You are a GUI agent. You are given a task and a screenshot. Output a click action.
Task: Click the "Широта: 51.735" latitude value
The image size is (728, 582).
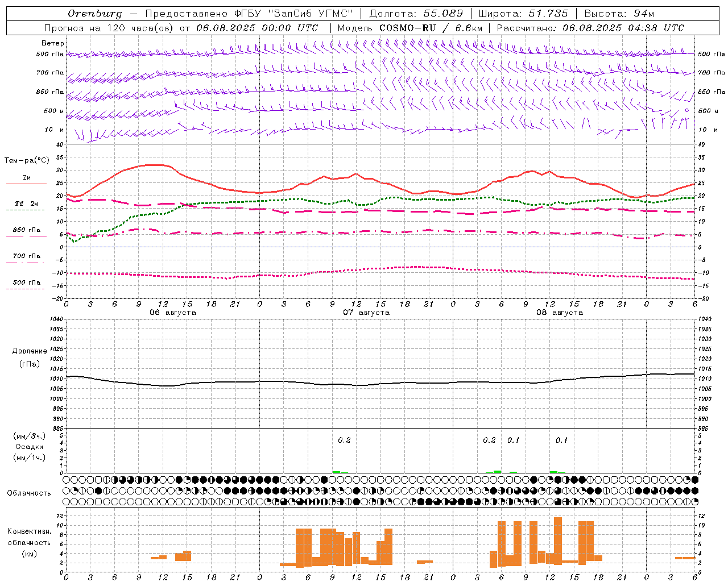click(523, 14)
